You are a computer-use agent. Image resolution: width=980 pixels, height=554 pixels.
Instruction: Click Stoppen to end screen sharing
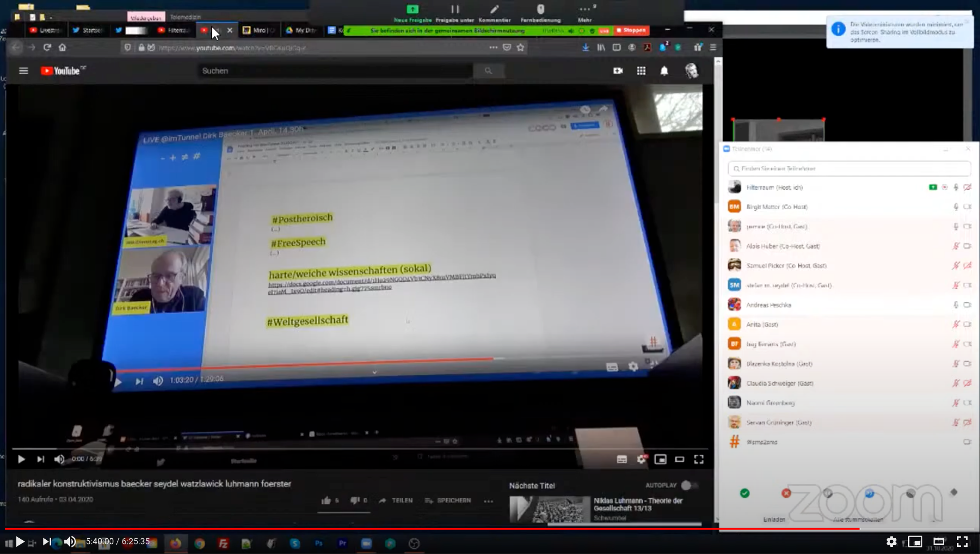pos(631,31)
